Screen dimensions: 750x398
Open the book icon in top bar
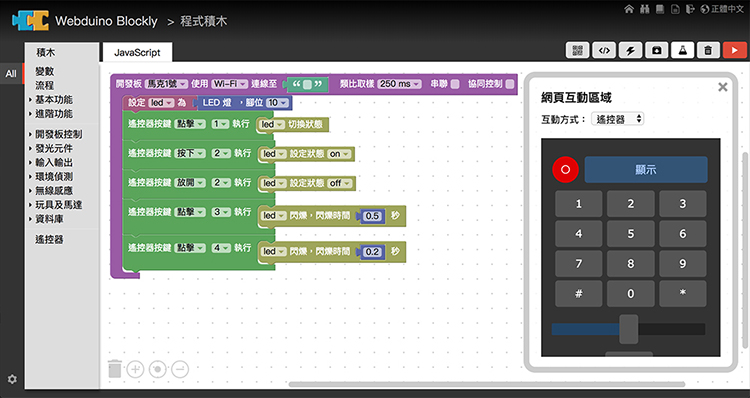(660, 9)
